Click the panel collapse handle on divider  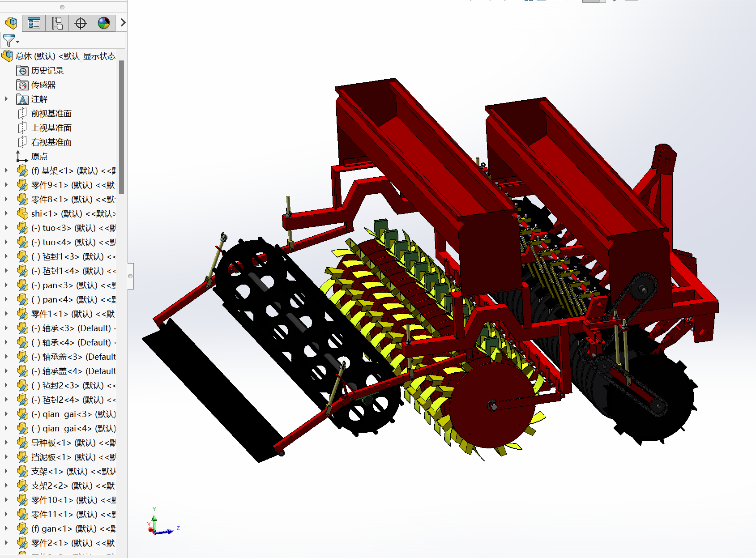pyautogui.click(x=130, y=276)
